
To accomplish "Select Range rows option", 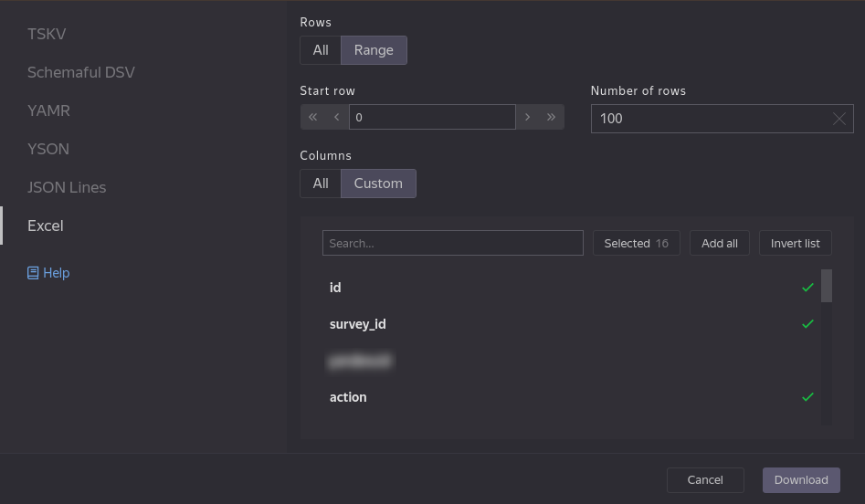I will [x=374, y=50].
